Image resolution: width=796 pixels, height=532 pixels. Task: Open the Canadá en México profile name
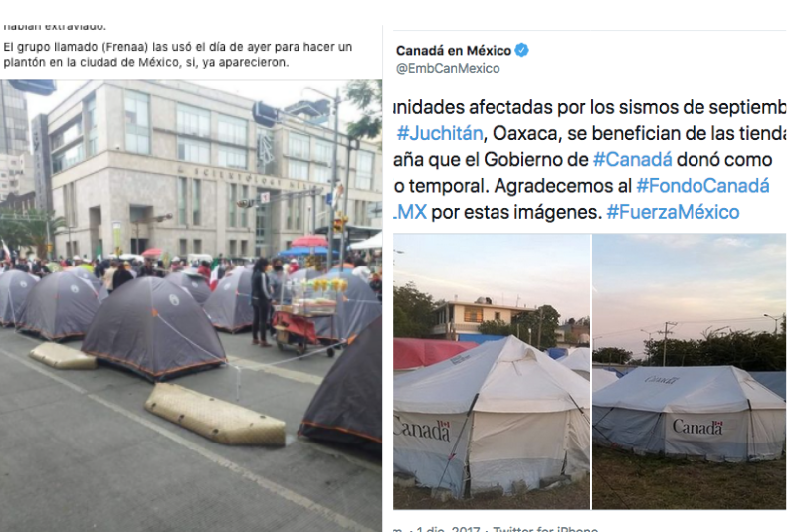pos(454,50)
